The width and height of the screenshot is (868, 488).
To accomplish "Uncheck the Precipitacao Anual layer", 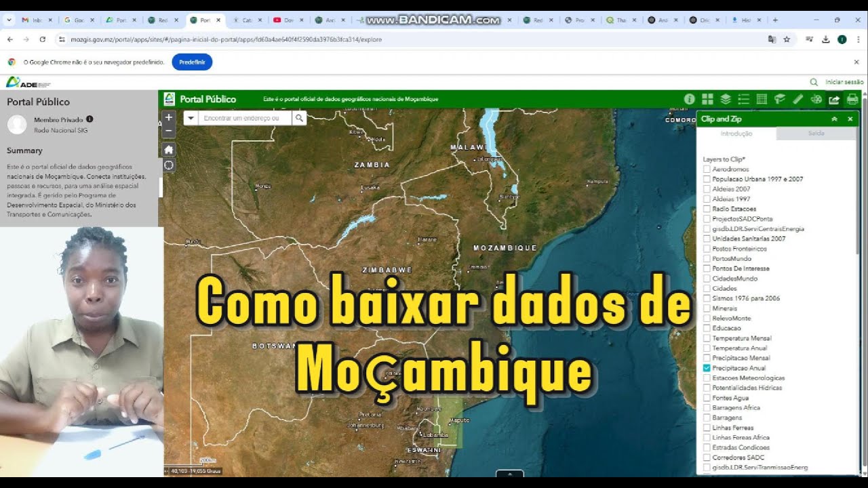I will 707,368.
